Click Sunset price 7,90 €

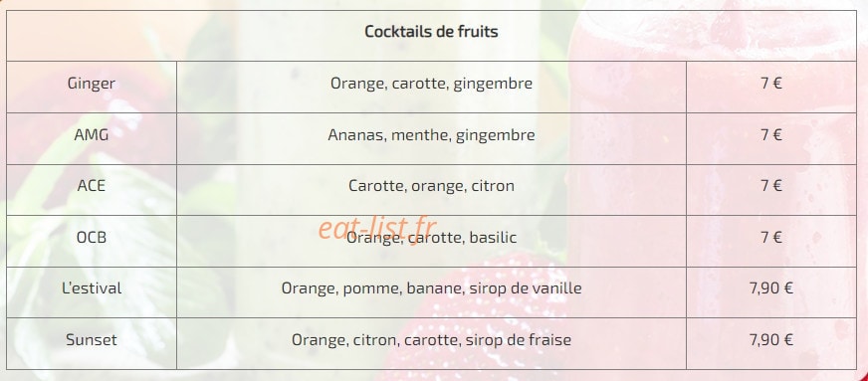coord(771,339)
